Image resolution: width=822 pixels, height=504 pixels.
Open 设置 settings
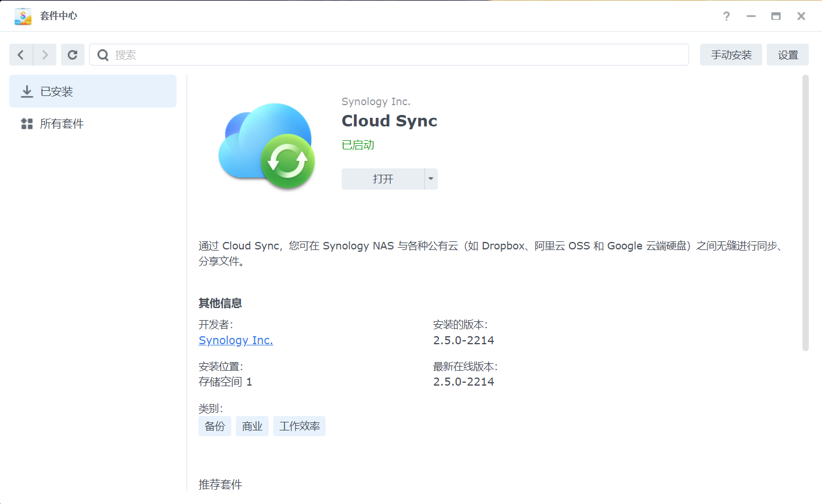tap(787, 55)
